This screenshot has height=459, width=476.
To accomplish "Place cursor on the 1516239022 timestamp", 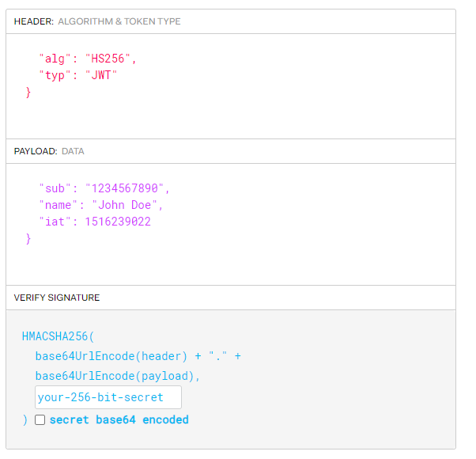I will tap(118, 222).
